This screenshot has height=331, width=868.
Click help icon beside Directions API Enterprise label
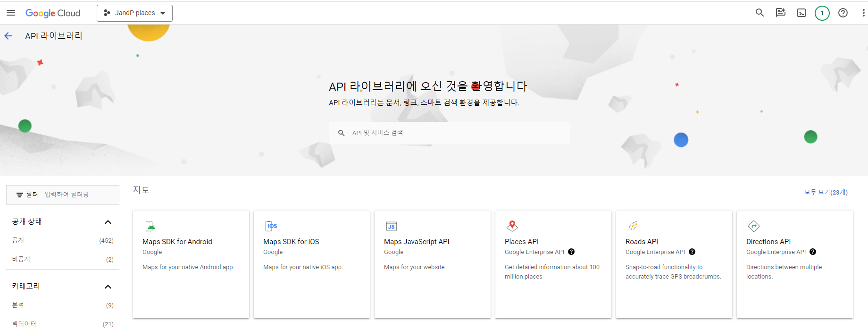(x=813, y=252)
